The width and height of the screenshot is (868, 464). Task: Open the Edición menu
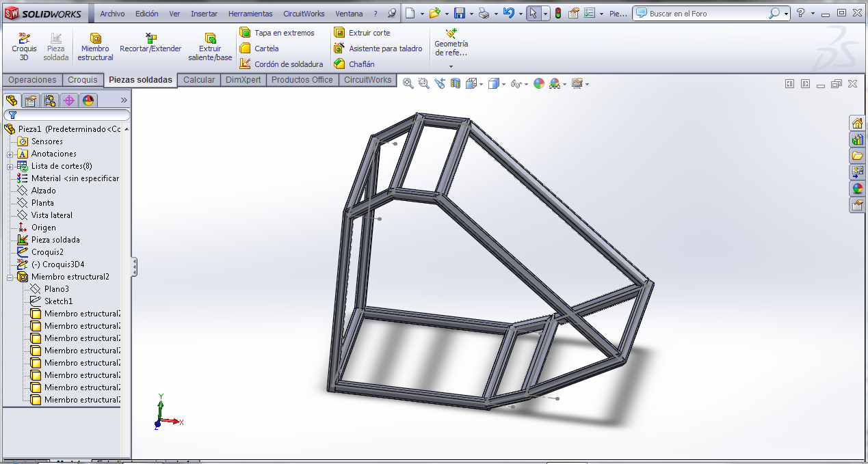point(146,14)
